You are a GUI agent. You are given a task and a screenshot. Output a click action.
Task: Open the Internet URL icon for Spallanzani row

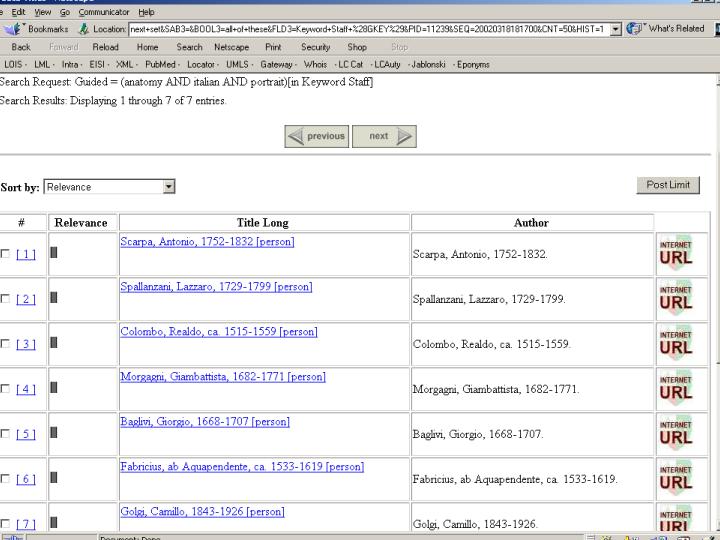coord(676,298)
